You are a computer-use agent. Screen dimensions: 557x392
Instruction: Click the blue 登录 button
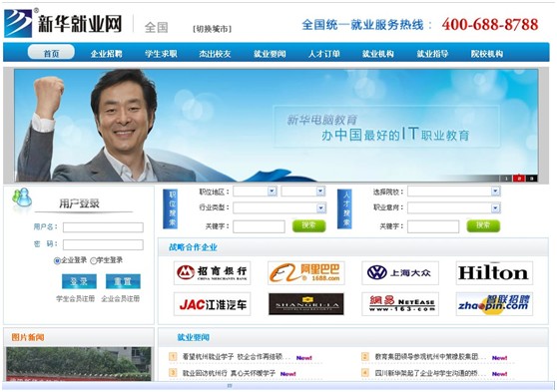coord(79,281)
